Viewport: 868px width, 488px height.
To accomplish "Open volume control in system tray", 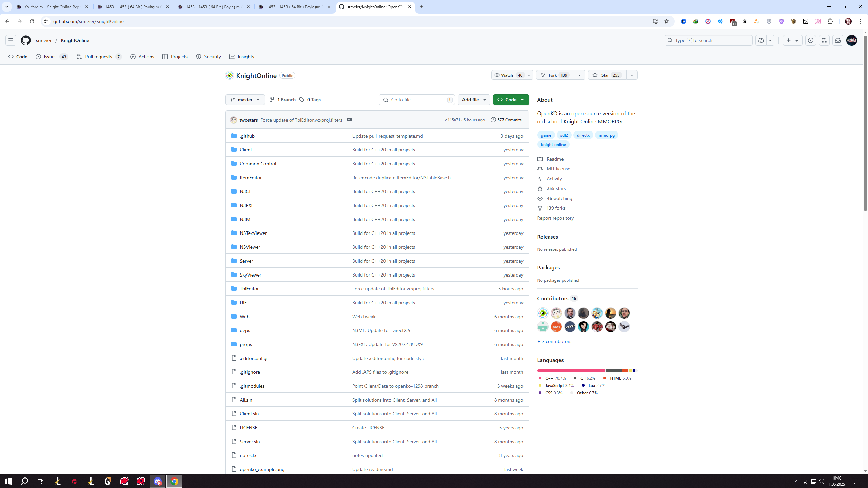I will 822,481.
